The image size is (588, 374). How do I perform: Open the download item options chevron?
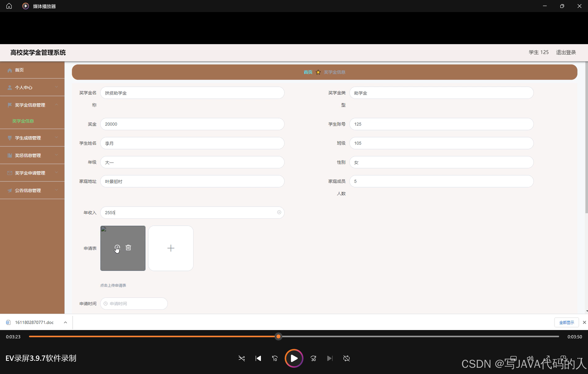tap(65, 323)
